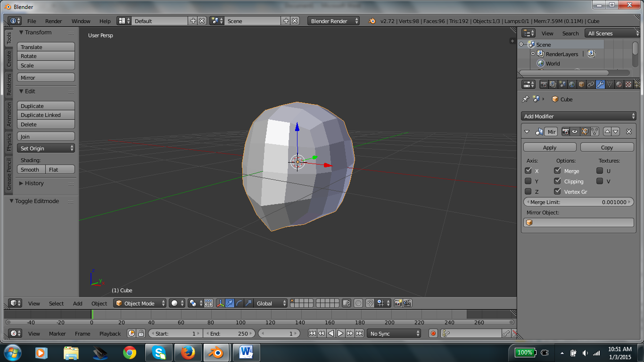Open the Object properties tab (orange cube icon)
The width and height of the screenshot is (644, 362).
click(581, 84)
